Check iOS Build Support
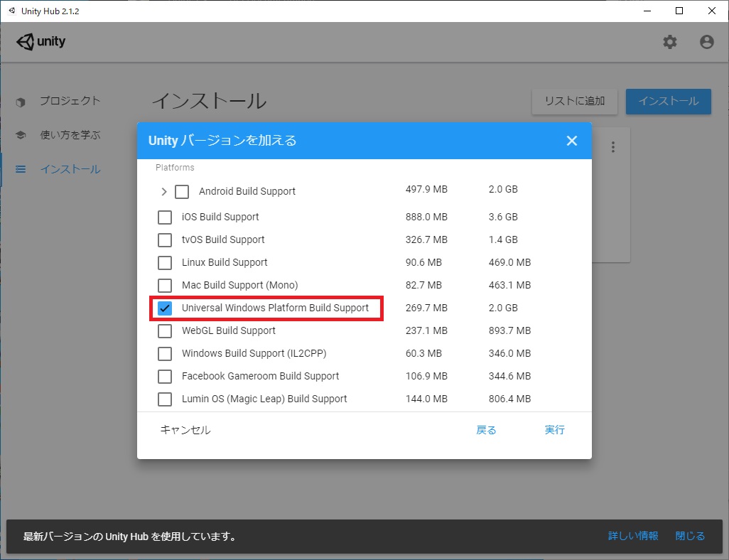The width and height of the screenshot is (729, 560). [x=165, y=217]
